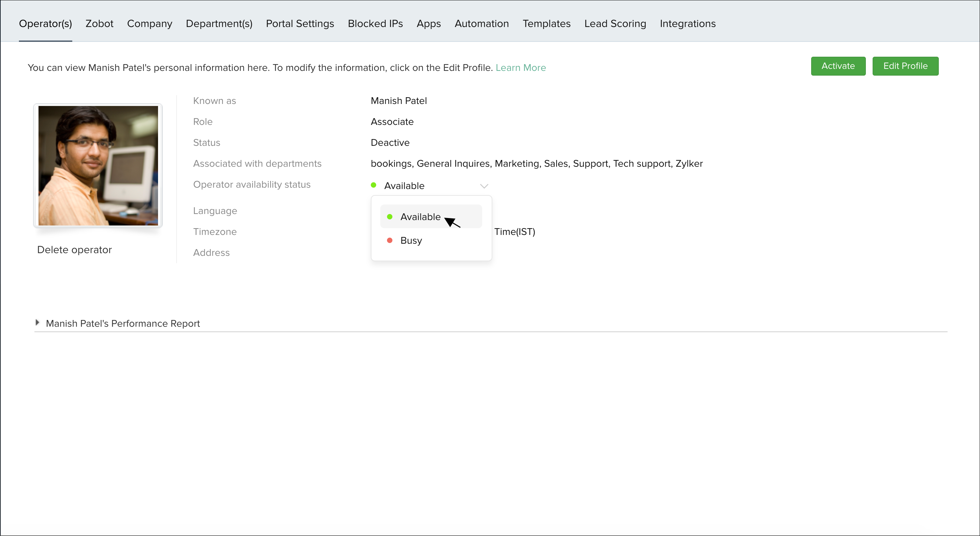Click the 'Deactive' status value
The image size is (980, 536).
390,142
